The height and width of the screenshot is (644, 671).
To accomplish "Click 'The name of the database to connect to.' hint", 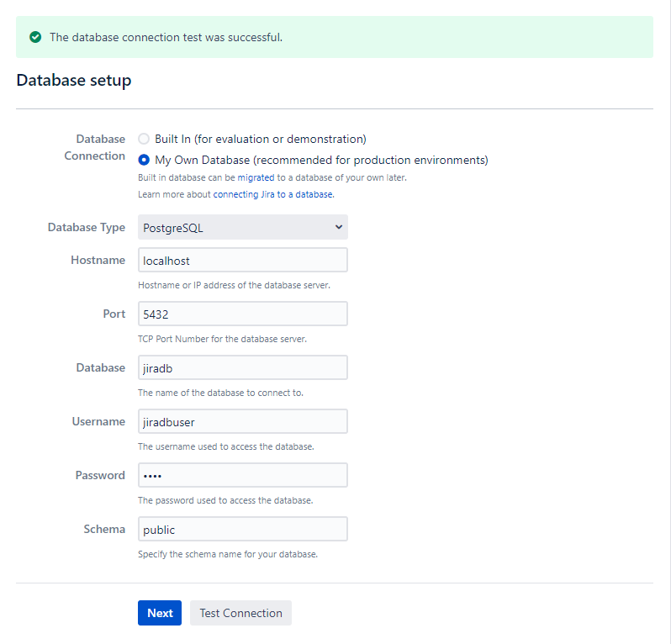I will (221, 393).
